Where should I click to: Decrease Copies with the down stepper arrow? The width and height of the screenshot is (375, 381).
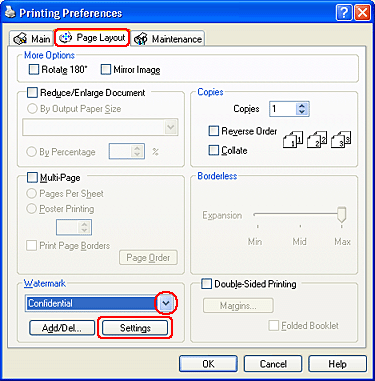click(x=302, y=112)
